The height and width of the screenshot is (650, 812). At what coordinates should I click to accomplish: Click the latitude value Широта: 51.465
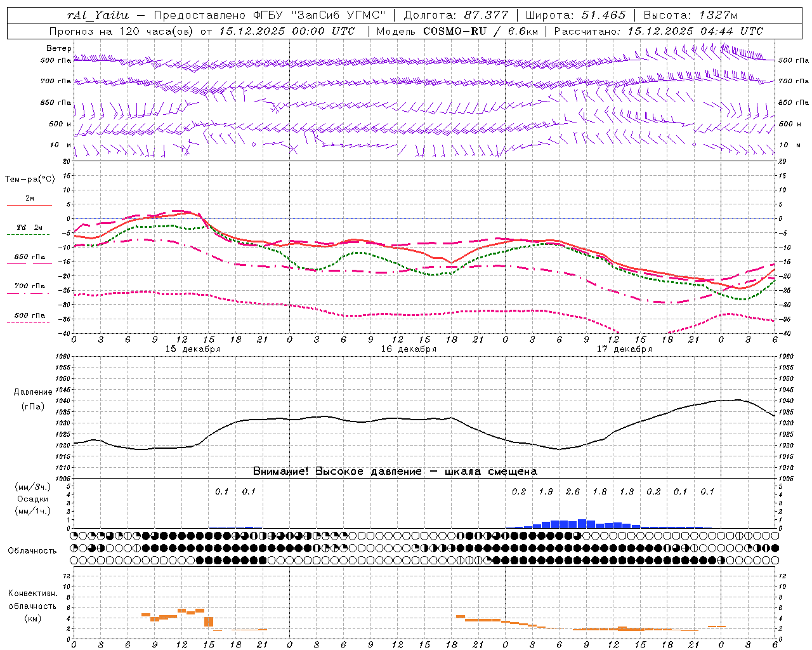click(575, 15)
